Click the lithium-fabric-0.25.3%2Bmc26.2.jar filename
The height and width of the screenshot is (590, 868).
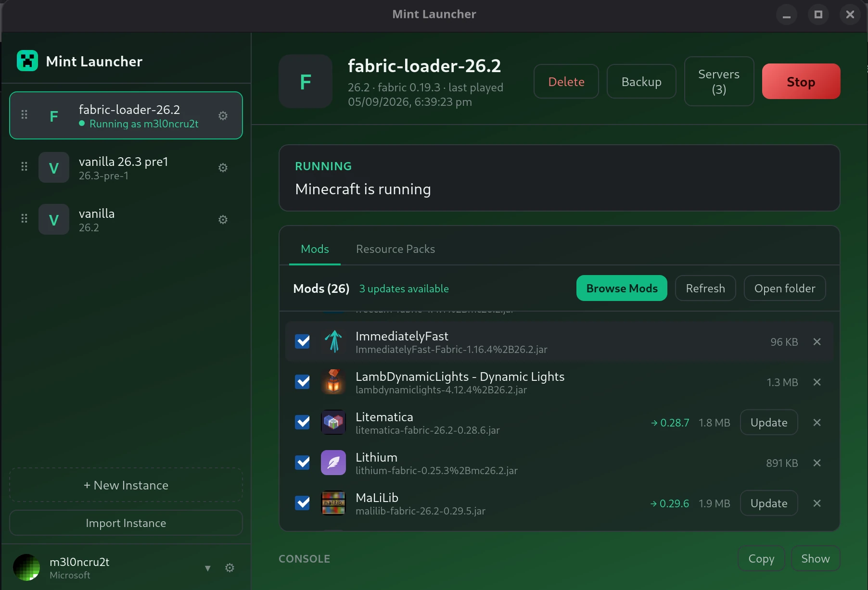point(436,471)
